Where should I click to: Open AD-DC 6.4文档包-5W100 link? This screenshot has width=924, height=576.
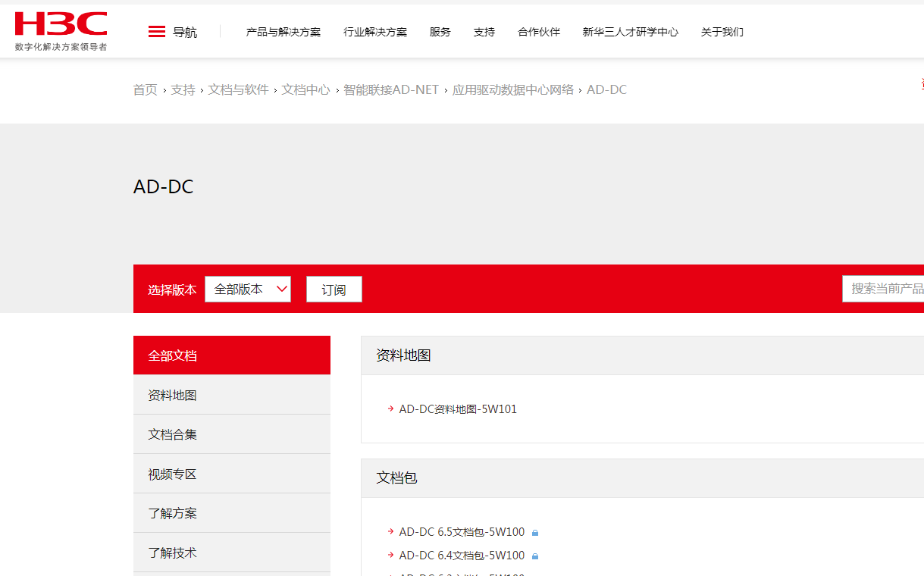pos(462,556)
